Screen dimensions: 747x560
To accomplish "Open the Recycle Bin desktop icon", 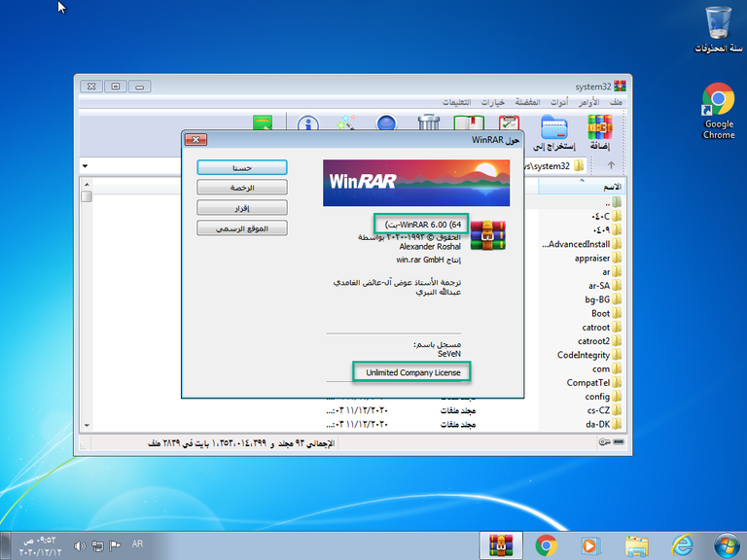I will click(719, 29).
